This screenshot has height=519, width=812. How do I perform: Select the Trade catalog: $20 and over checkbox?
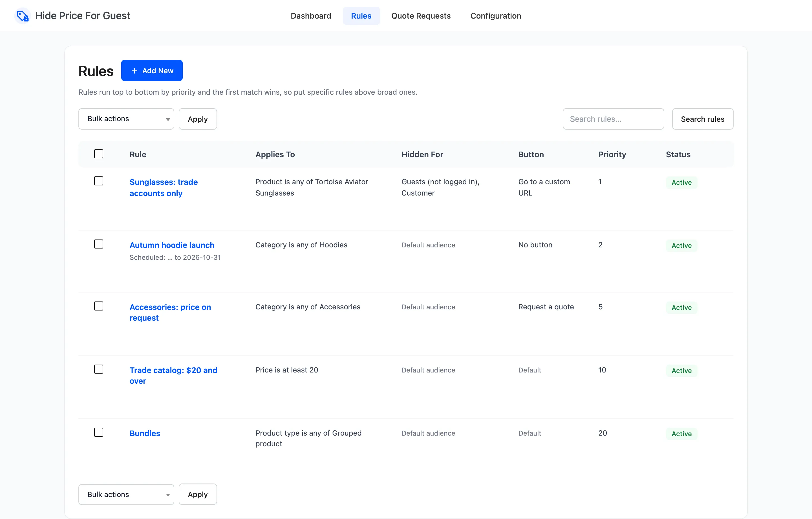click(x=98, y=369)
